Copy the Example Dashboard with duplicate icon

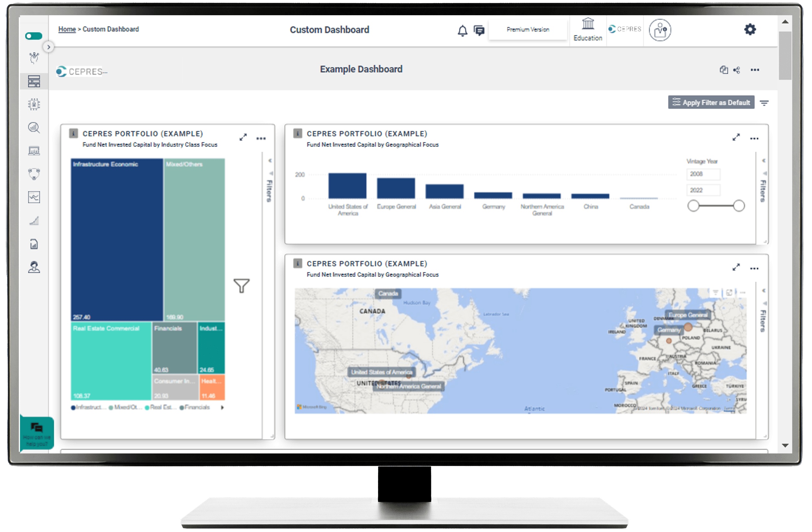point(724,70)
